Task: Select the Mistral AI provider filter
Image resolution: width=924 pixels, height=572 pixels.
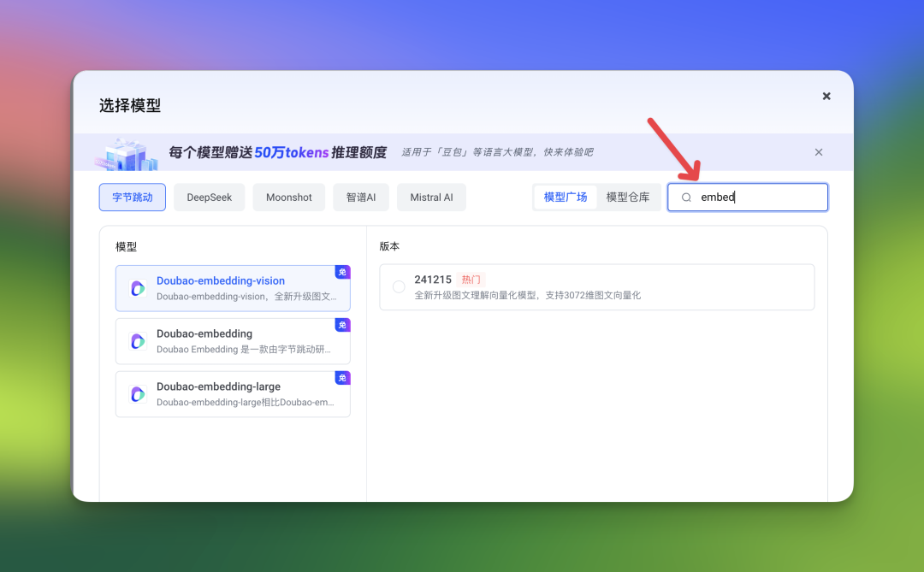Action: coord(431,198)
